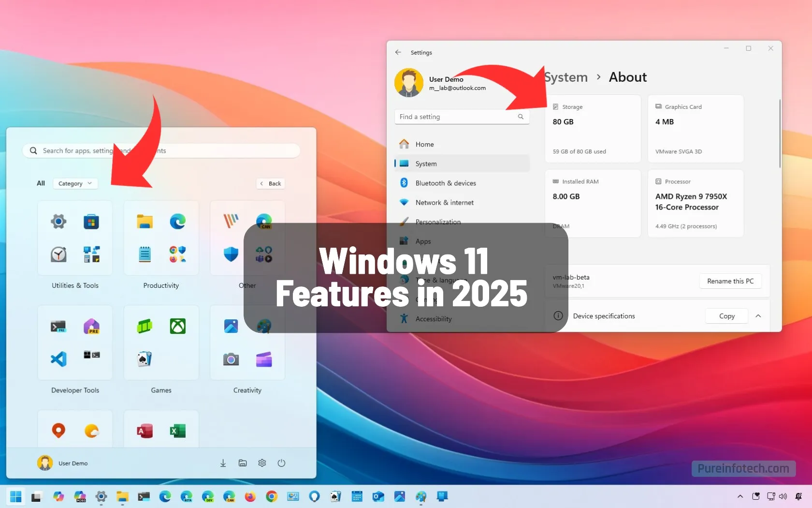Select System in Settings sidebar

coord(462,164)
